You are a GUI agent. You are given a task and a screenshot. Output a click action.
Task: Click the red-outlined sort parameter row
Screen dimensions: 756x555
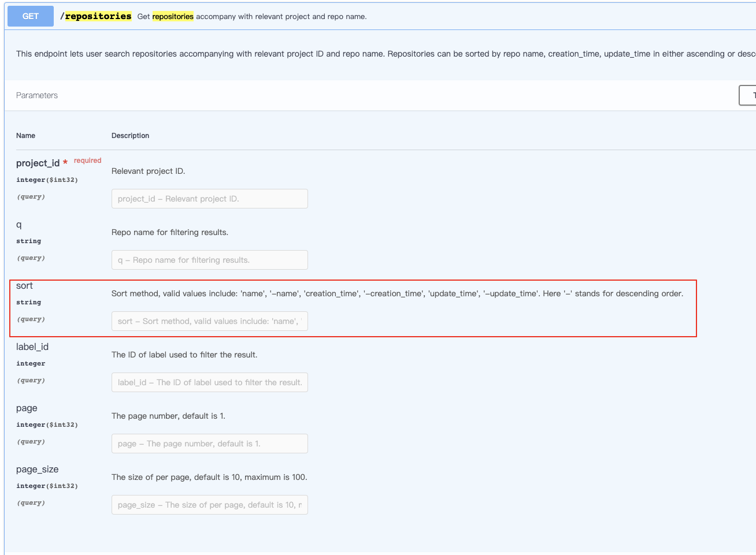pyautogui.click(x=353, y=308)
